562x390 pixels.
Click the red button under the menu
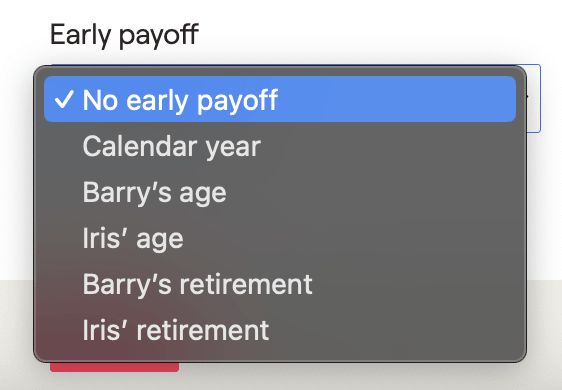pos(114,367)
